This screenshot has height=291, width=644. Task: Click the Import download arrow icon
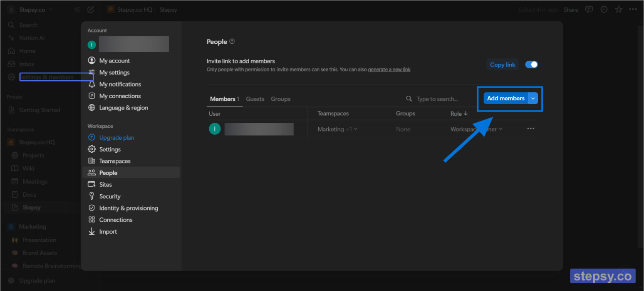point(92,231)
